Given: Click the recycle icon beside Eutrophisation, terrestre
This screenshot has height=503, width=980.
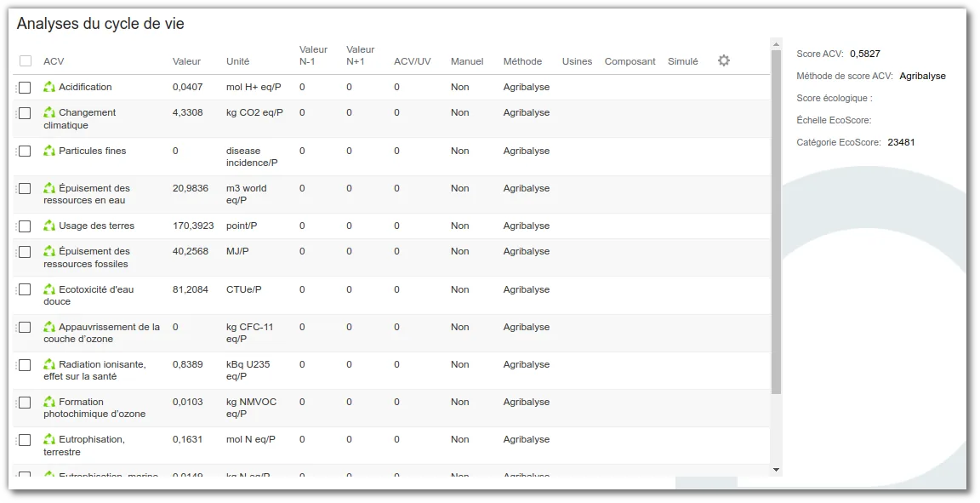Looking at the screenshot, I should [49, 440].
